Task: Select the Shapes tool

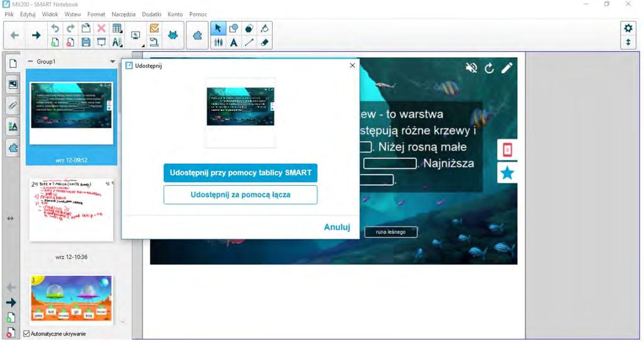Action: tap(234, 28)
